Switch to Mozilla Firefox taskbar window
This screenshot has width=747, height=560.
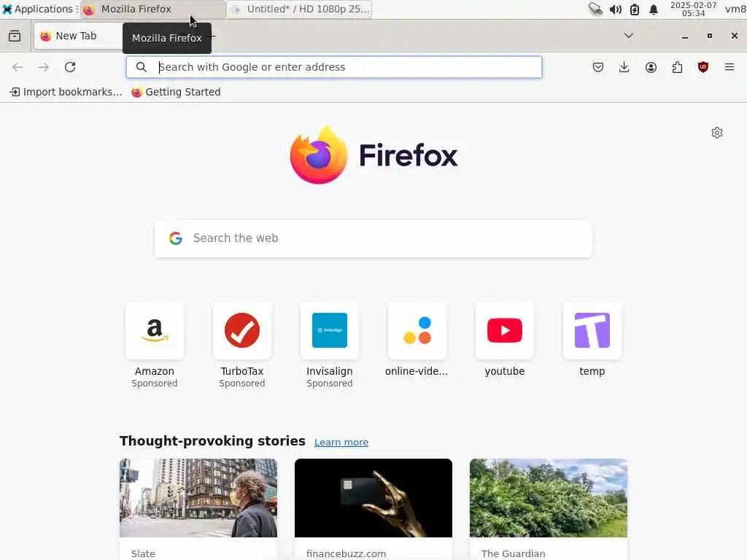tap(152, 9)
